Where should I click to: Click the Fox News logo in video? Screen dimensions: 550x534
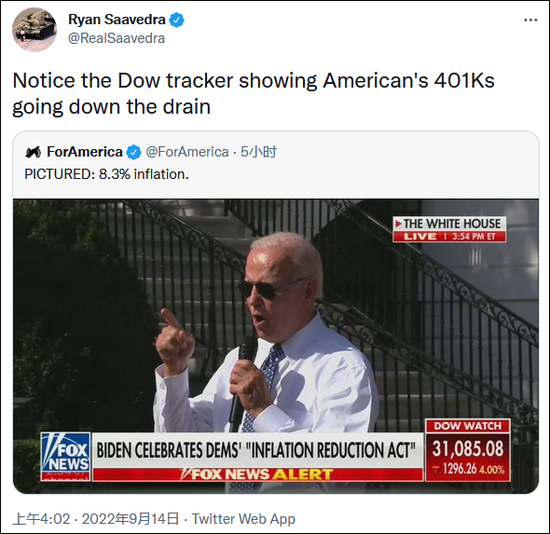(x=66, y=456)
